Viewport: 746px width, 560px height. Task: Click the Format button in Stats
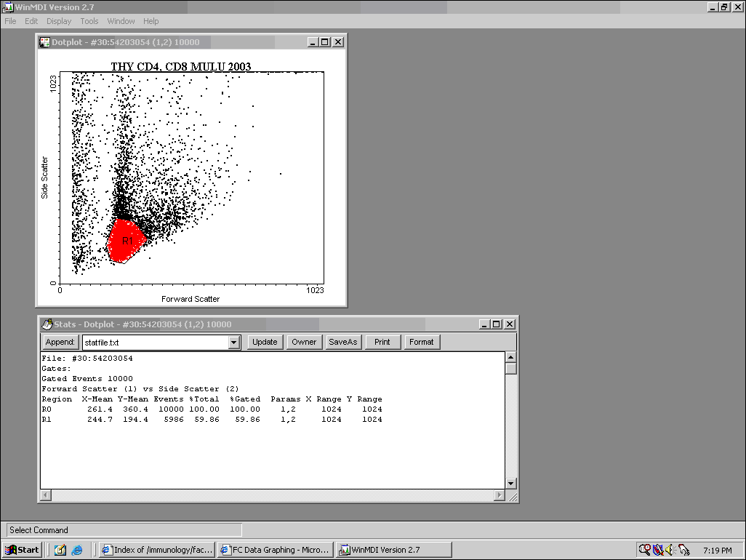tap(421, 342)
